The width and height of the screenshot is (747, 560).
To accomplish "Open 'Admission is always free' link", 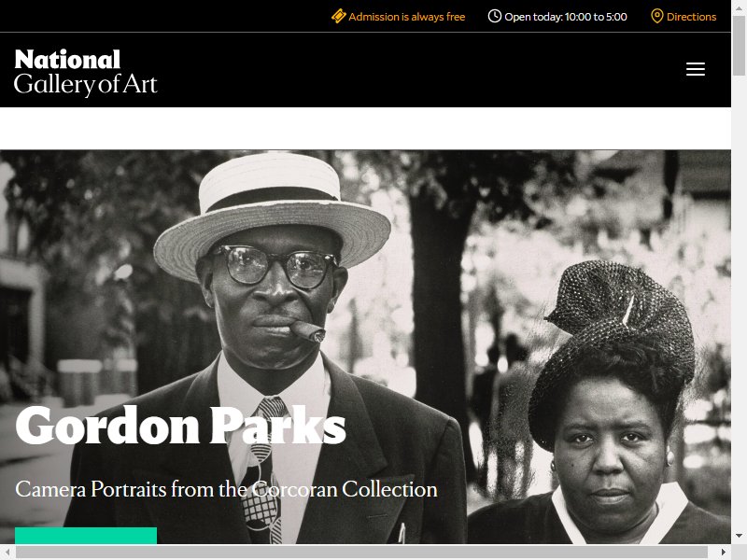I will coord(406,17).
